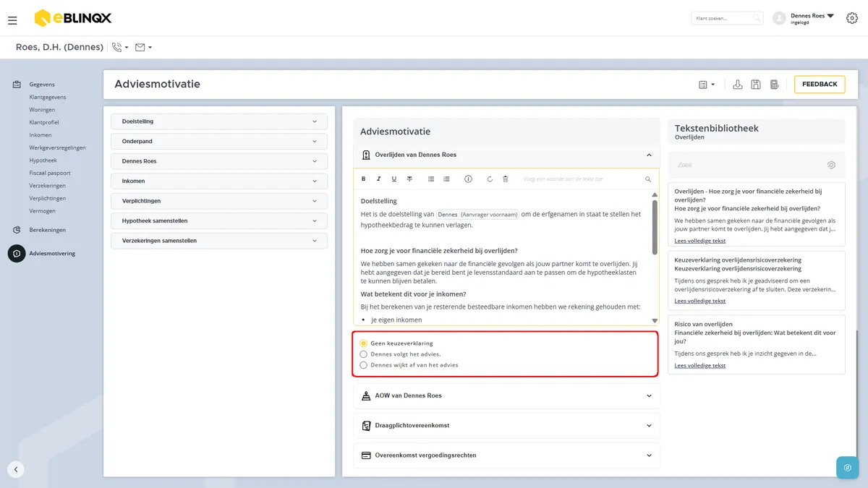Expand the Hypotheek samenstellen section
The height and width of the screenshot is (488, 868).
[219, 221]
